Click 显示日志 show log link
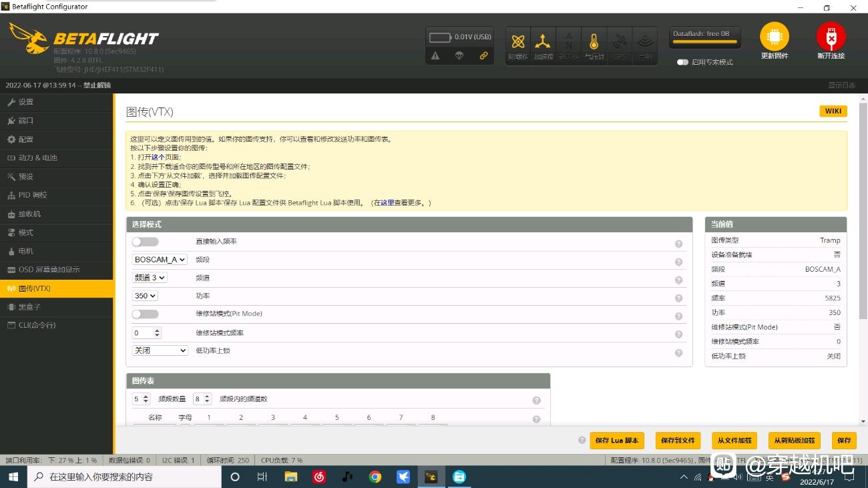Viewport: 868px width, 488px height. [841, 85]
